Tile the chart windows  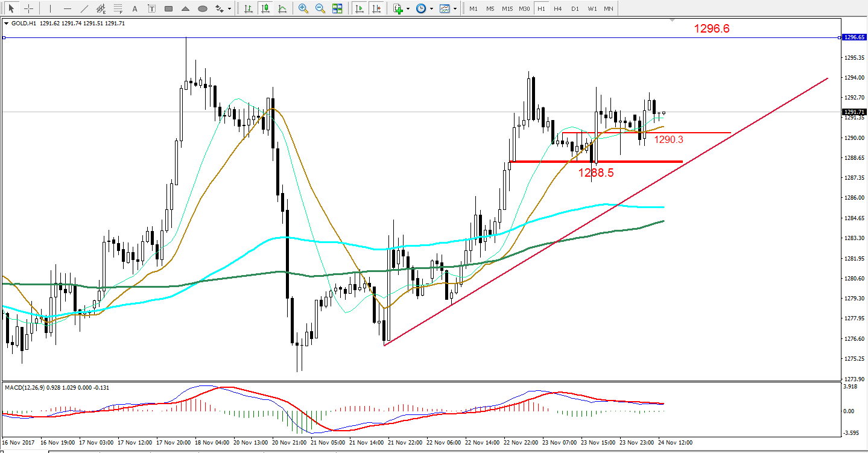(x=337, y=9)
